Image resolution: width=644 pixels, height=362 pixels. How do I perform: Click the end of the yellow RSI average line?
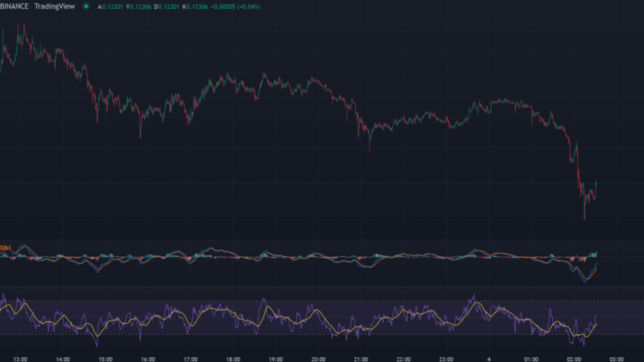(596, 324)
